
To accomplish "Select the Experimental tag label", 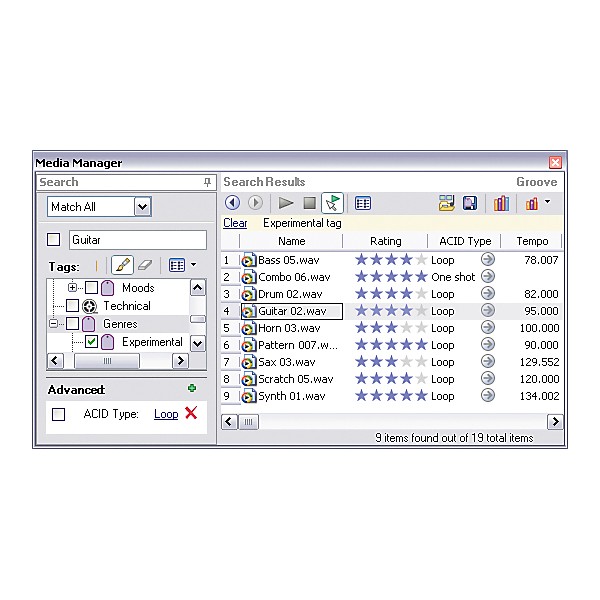I will (152, 342).
